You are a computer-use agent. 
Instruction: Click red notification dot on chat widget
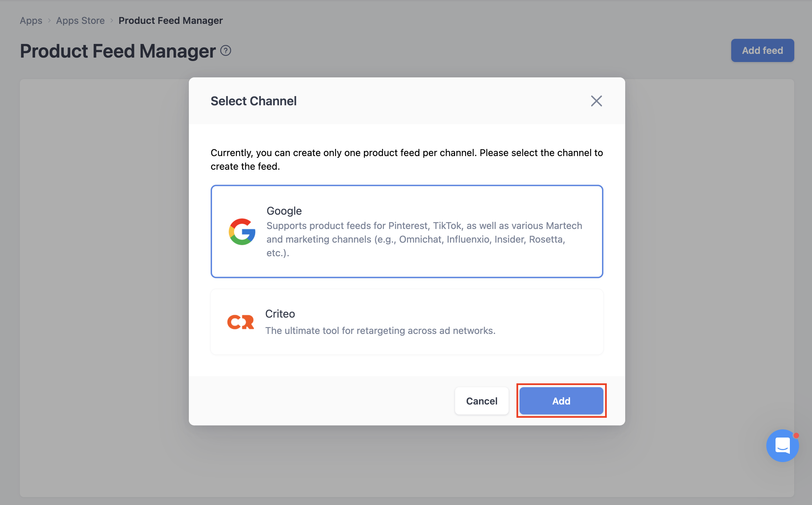pos(796,435)
